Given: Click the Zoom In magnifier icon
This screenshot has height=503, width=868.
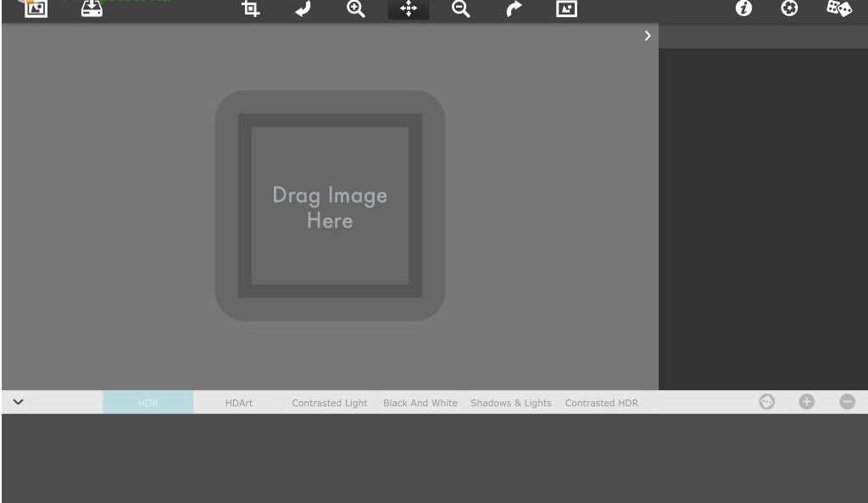Looking at the screenshot, I should (x=355, y=10).
